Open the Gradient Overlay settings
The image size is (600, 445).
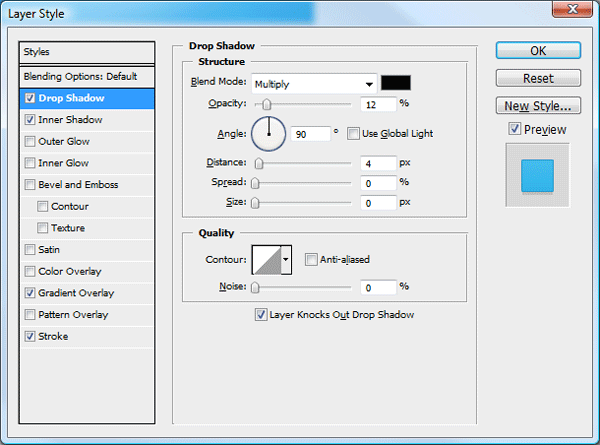click(x=87, y=293)
